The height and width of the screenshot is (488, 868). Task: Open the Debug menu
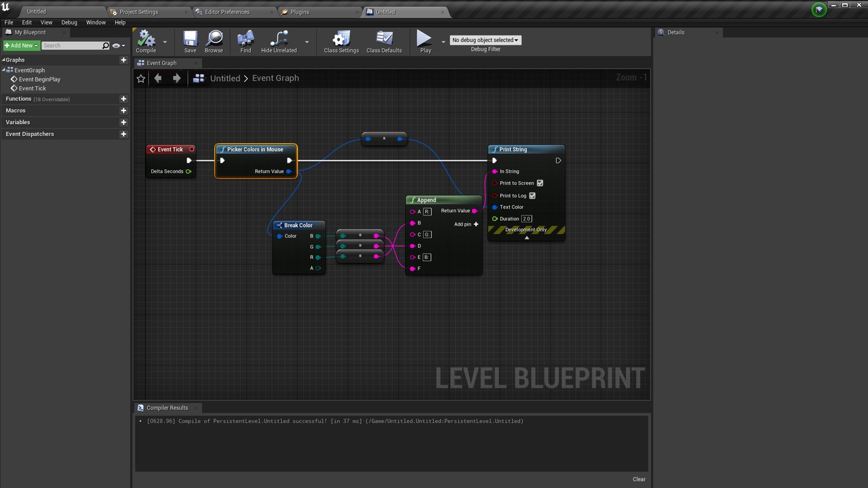[69, 22]
